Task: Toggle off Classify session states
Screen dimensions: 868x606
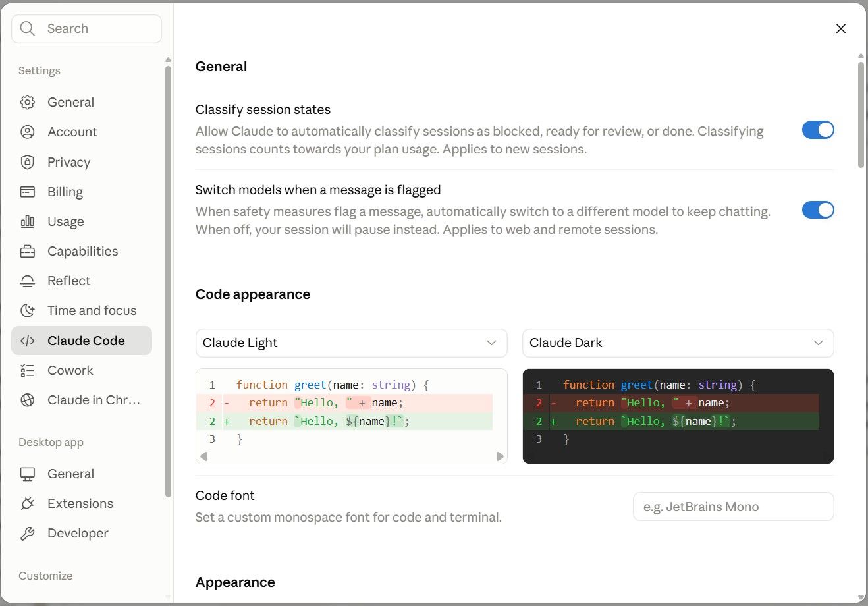Action: pos(818,130)
